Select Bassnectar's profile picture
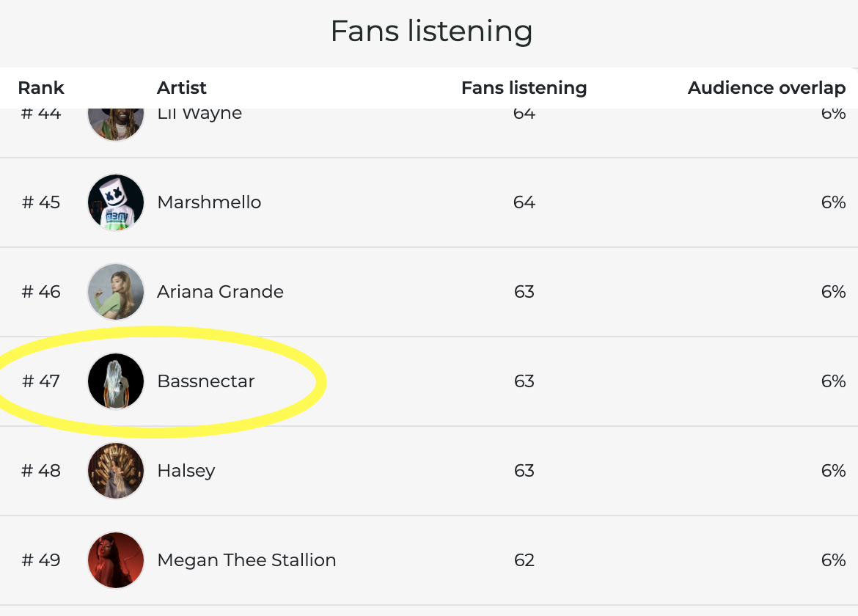858x616 pixels. tap(116, 381)
